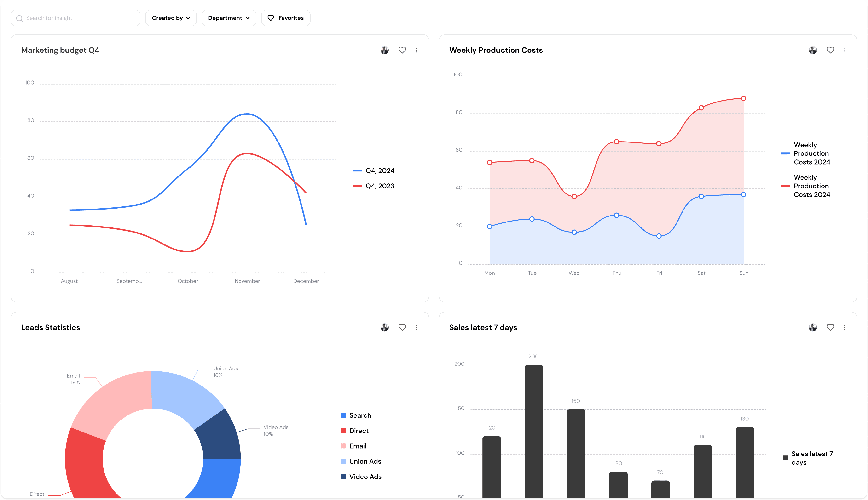Open more options on Marketing budget Q4
This screenshot has height=500, width=868.
pos(417,50)
